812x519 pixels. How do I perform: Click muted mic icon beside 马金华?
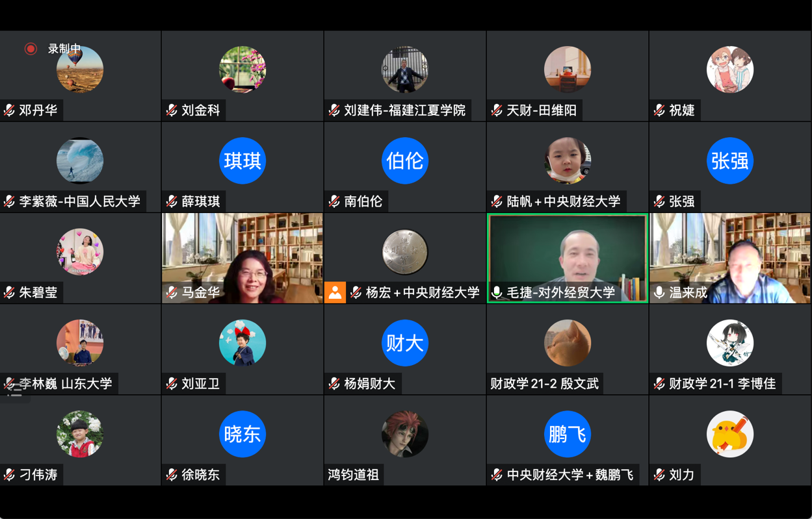point(172,292)
